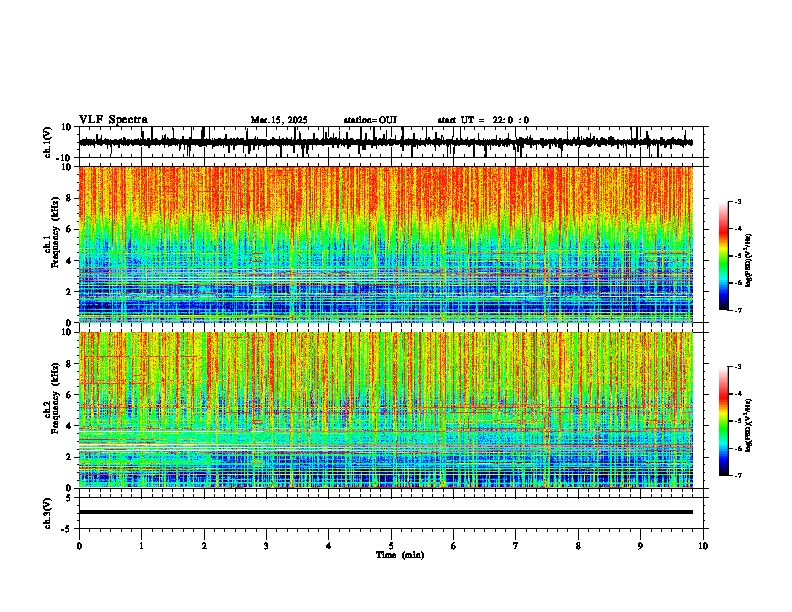792x612 pixels.
Task: Click the ch.3 flat black voltage trace
Action: click(x=385, y=512)
